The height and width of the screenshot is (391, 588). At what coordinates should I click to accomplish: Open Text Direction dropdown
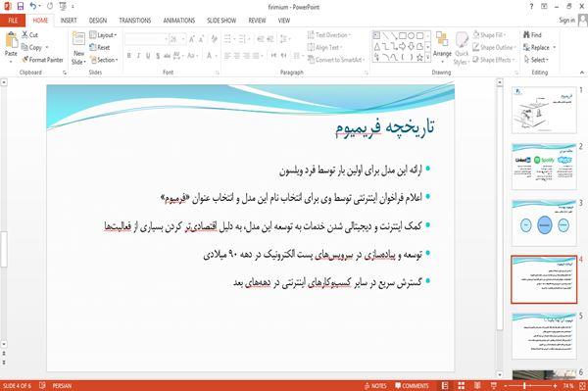(x=329, y=35)
